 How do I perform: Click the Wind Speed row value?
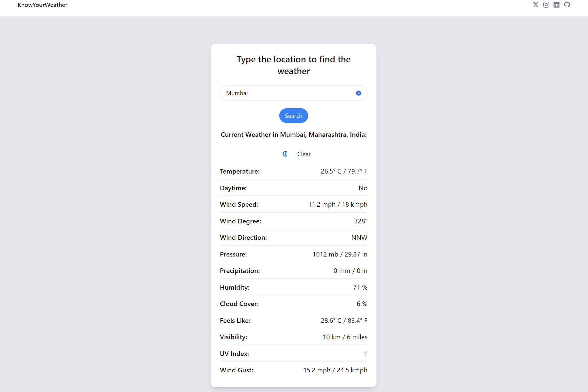(x=338, y=204)
